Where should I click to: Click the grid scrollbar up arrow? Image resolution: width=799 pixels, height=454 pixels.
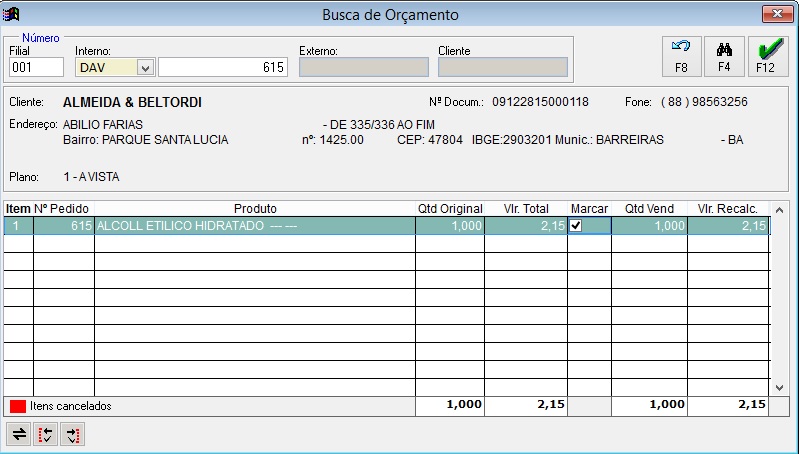pos(779,210)
